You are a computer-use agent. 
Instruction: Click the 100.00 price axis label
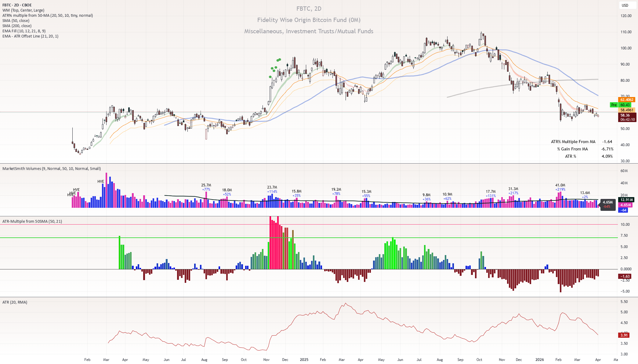point(626,48)
